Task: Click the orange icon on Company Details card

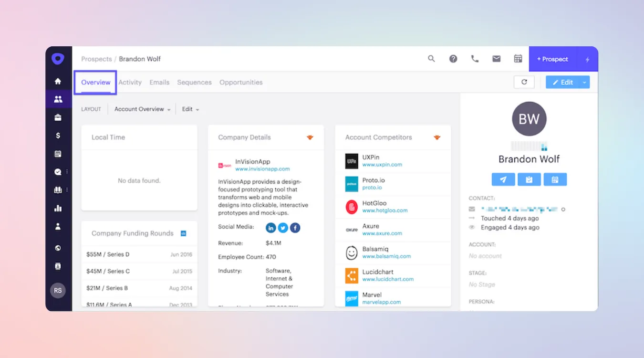Action: [x=310, y=137]
